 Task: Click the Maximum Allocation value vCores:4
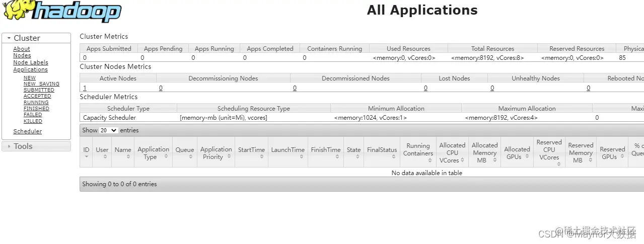click(x=502, y=118)
